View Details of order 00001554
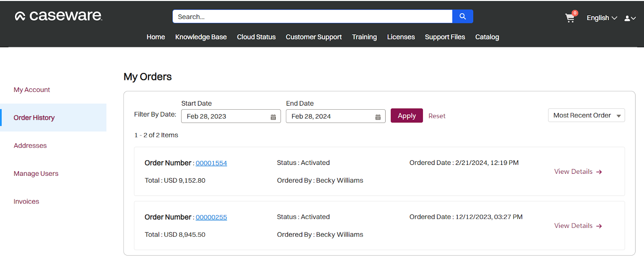644x277 pixels. (578, 172)
